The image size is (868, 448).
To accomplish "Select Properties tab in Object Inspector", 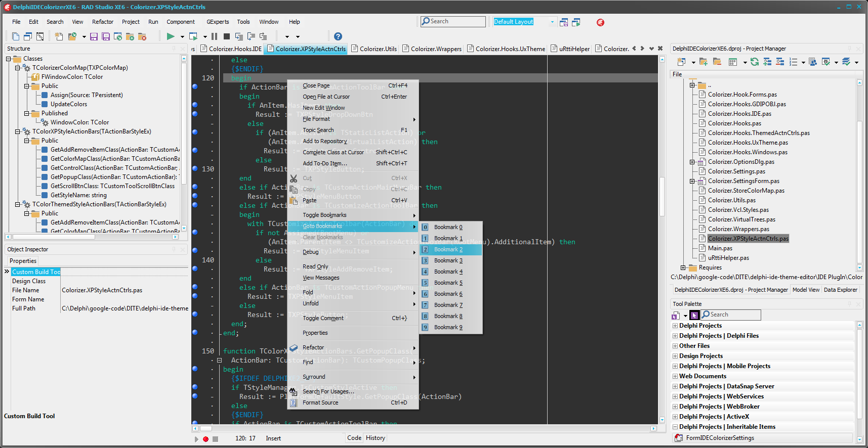I will 23,261.
